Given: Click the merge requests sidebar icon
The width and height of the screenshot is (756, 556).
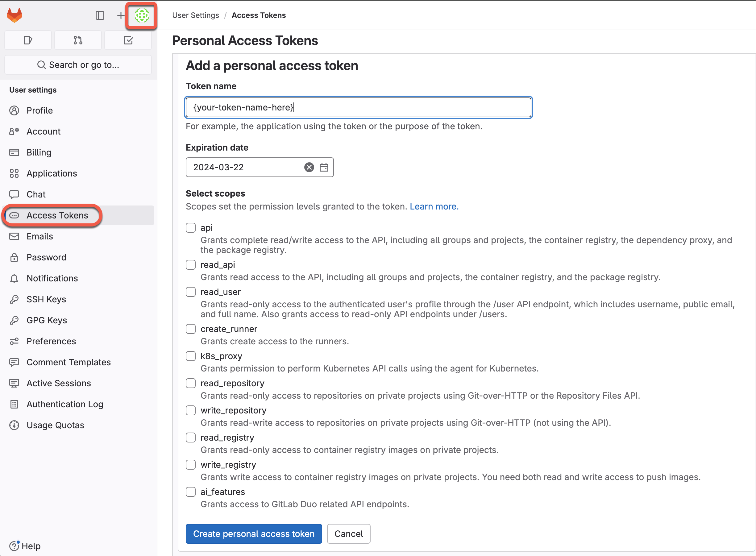Looking at the screenshot, I should point(78,40).
